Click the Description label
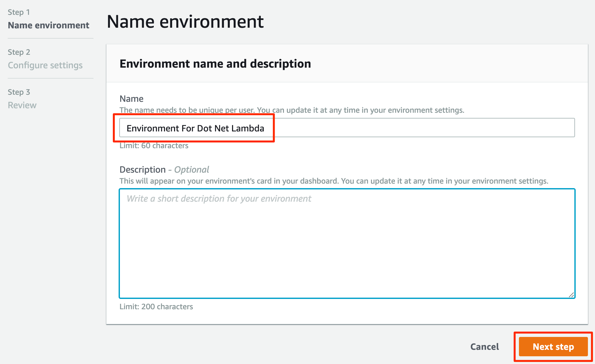The height and width of the screenshot is (364, 595). (x=142, y=169)
